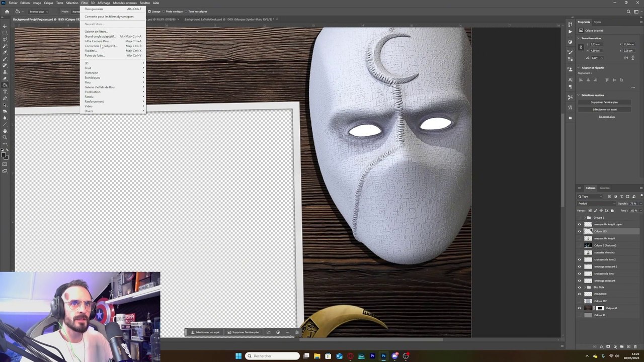Select the Clone Stamp tool
The height and width of the screenshot is (362, 644).
click(x=5, y=71)
